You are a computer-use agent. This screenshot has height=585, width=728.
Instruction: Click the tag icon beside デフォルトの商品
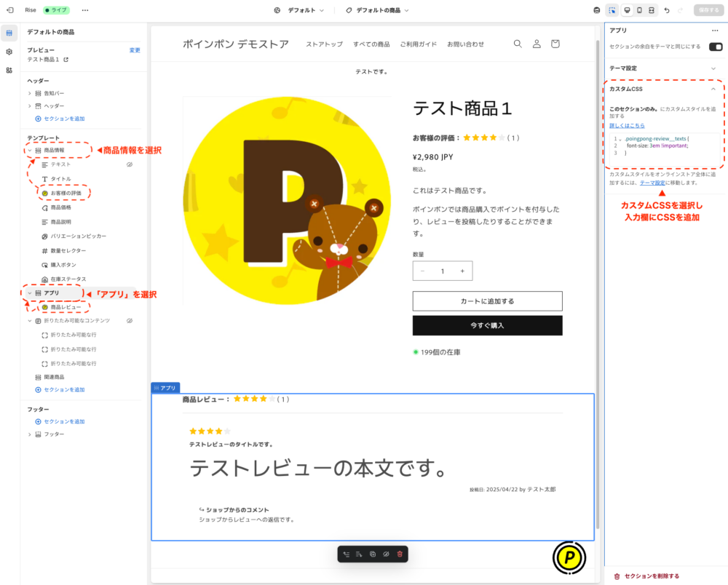coord(349,10)
